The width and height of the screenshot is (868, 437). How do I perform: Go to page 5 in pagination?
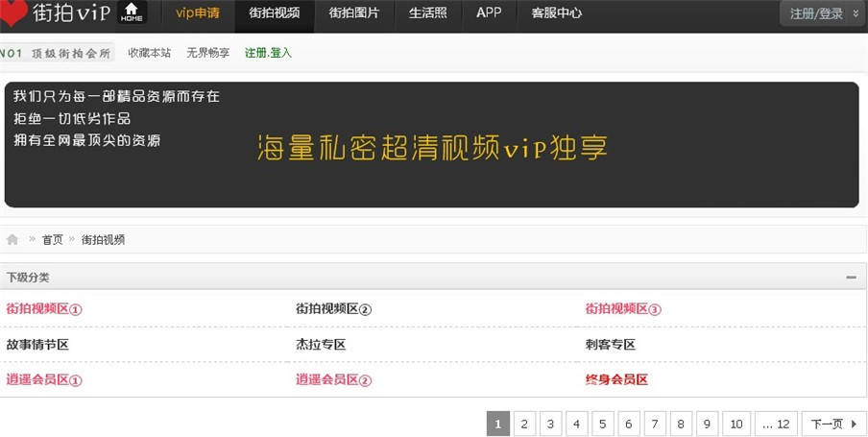pos(602,424)
